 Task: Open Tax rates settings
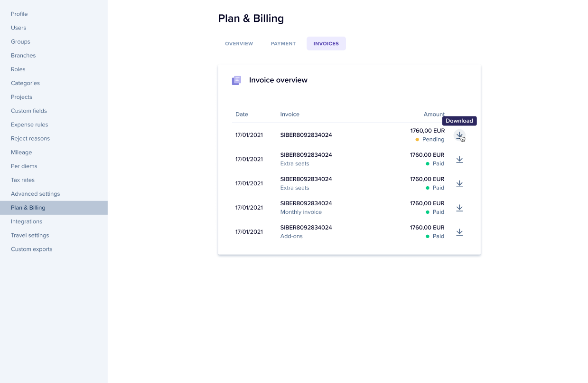23,180
